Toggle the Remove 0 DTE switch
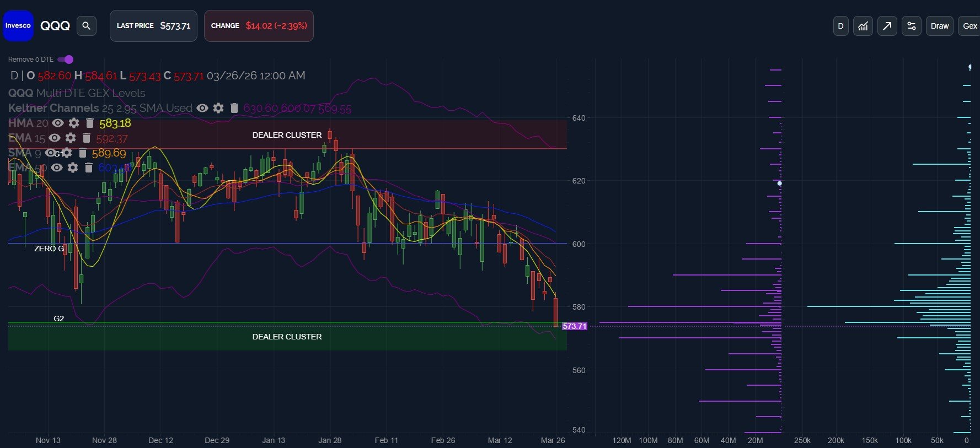The height and width of the screenshot is (448, 980). (x=66, y=60)
